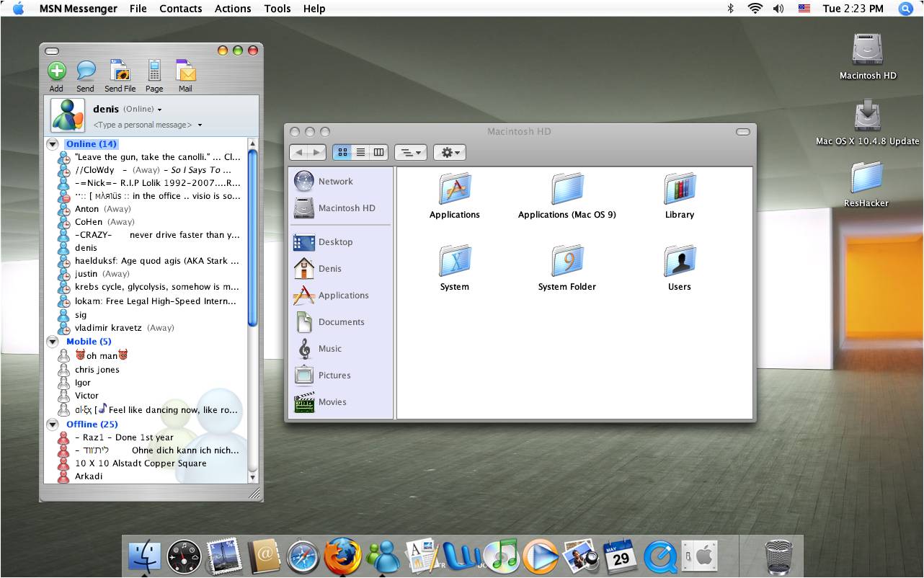Collapse the Offline (25) contact group
This screenshot has width=924, height=578.
coord(53,424)
